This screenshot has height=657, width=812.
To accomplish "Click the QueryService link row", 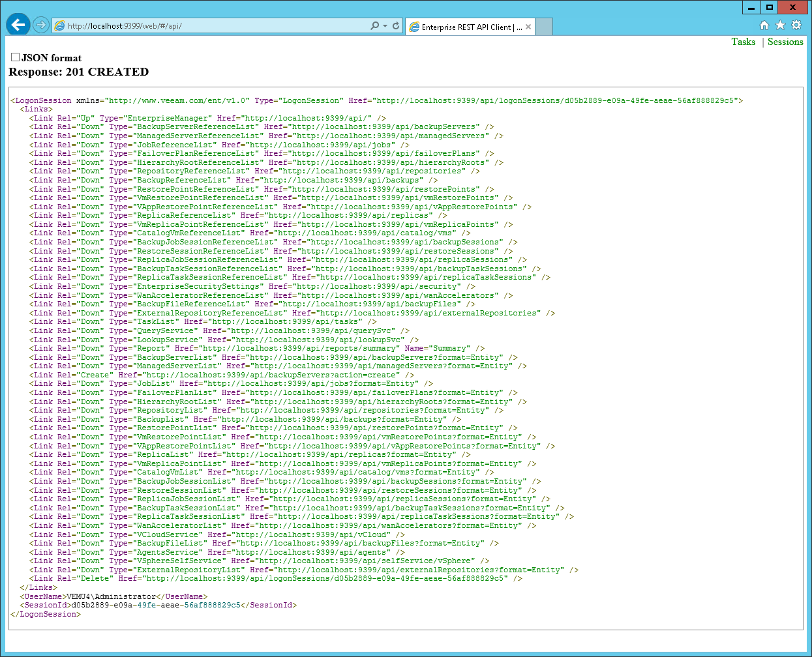I will pyautogui.click(x=220, y=330).
